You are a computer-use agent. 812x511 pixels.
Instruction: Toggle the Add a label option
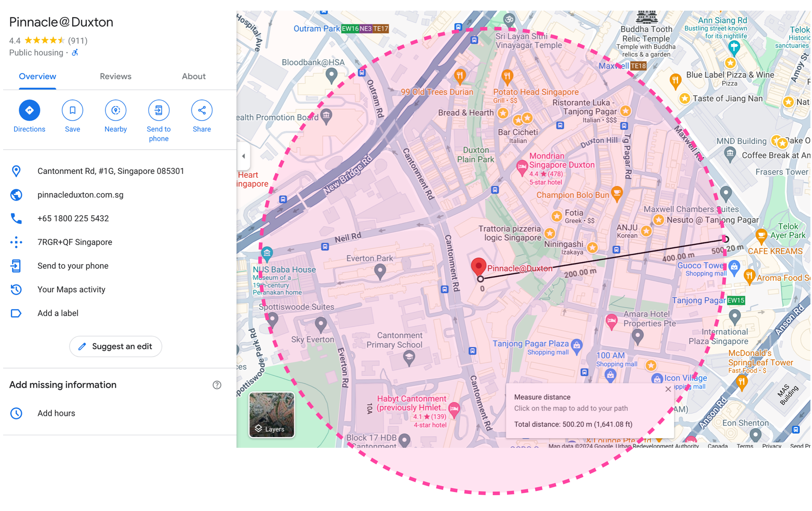point(57,313)
